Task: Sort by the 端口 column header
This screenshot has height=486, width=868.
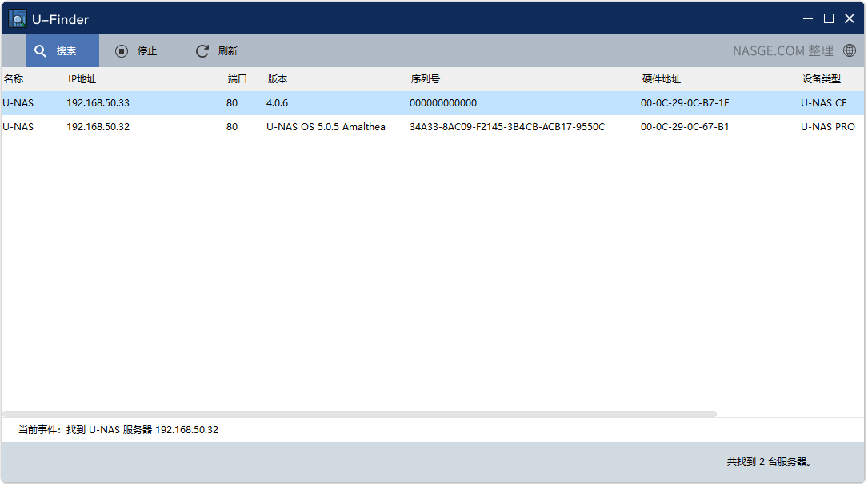Action: 237,79
